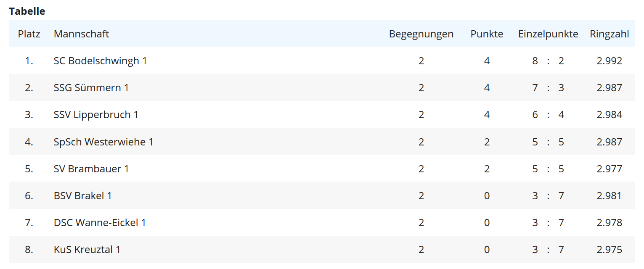Select the Begegnungen column header

tap(421, 34)
